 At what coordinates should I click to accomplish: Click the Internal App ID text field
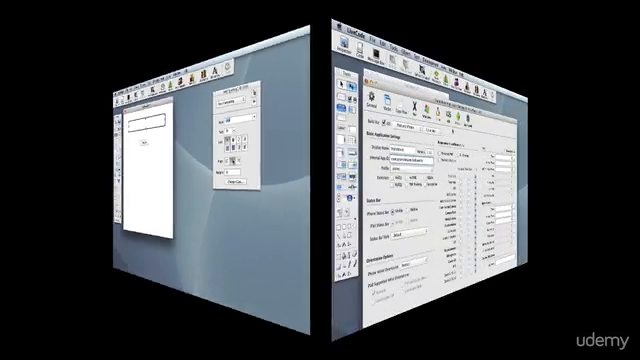pyautogui.click(x=411, y=160)
